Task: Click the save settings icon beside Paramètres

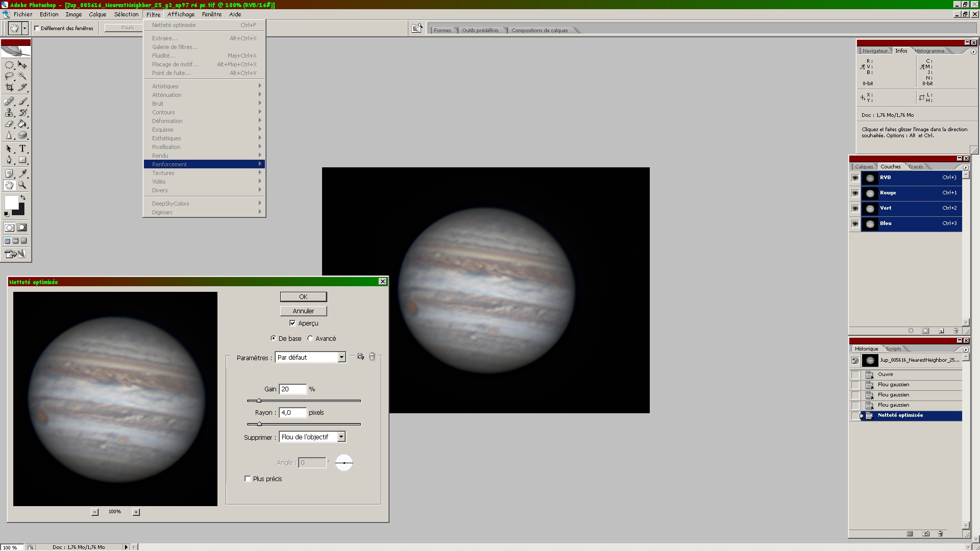Action: tap(360, 357)
